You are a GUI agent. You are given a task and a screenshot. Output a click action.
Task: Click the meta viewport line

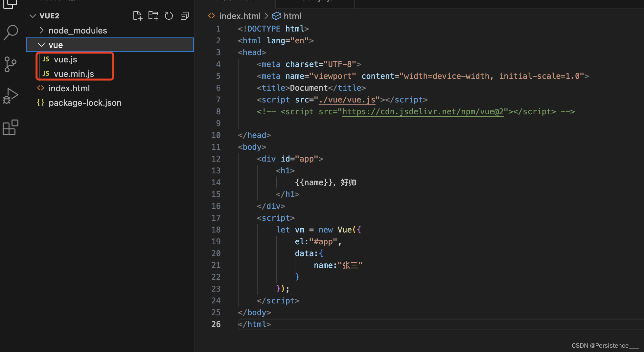tap(423, 76)
